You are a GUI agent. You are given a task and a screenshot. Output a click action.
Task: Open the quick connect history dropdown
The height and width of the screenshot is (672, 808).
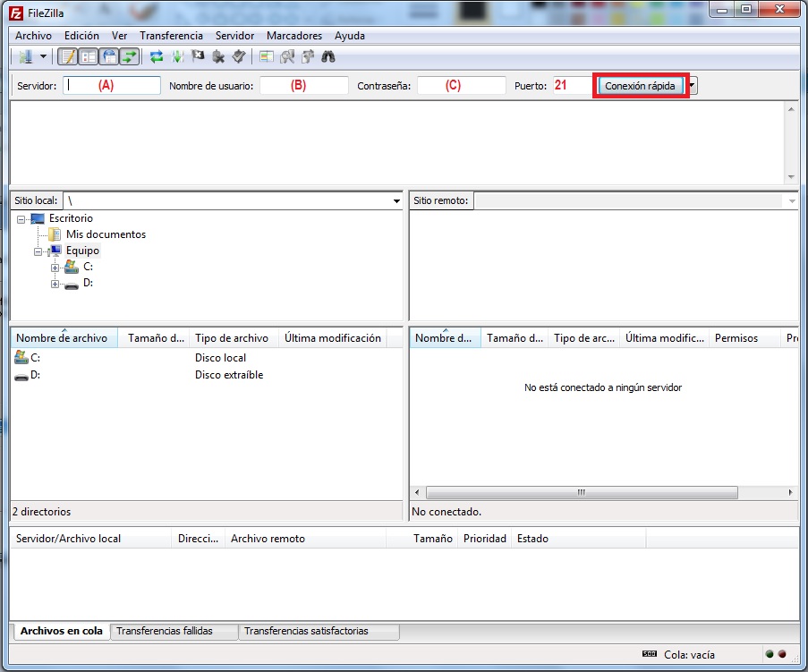coord(692,86)
